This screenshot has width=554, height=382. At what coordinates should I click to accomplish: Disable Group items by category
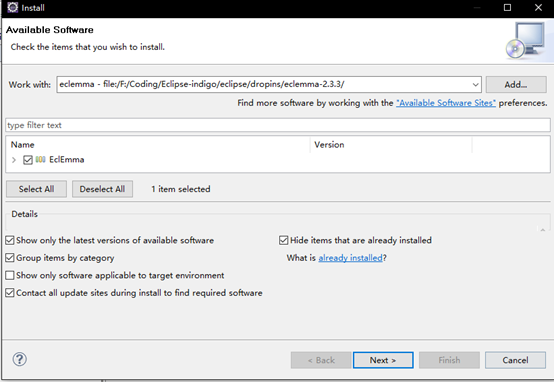coord(10,258)
